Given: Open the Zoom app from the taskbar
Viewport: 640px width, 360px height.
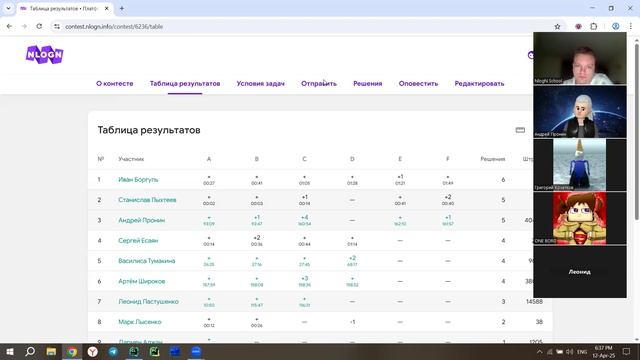Looking at the screenshot, I should coord(196,352).
